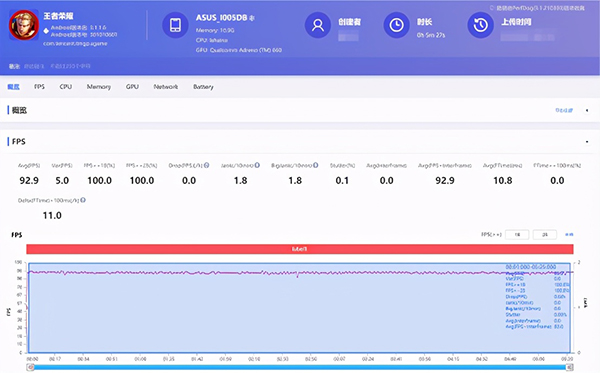The image size is (600, 373).
Task: Click info icon next to BigJank(/10min)
Action: click(316, 165)
